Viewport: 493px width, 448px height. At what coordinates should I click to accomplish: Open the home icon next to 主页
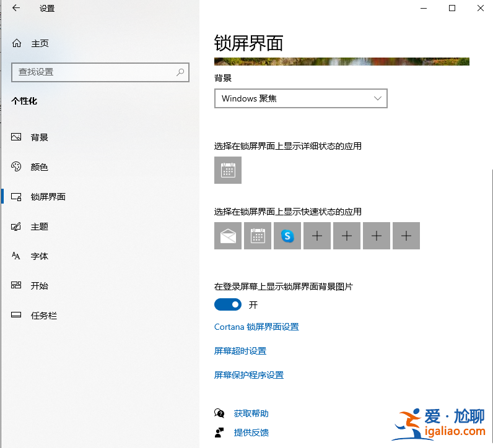[17, 43]
